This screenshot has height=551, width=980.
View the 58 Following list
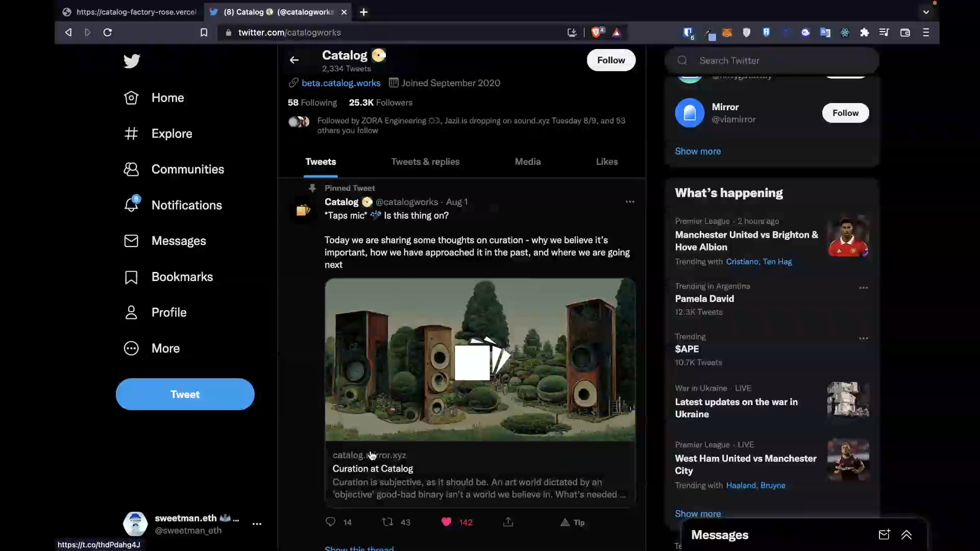pos(312,103)
